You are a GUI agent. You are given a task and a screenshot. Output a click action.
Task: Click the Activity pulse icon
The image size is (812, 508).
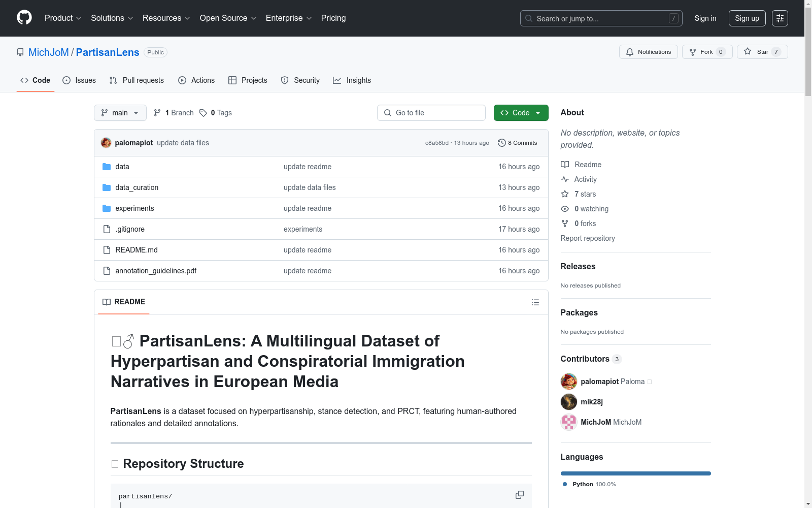(565, 179)
